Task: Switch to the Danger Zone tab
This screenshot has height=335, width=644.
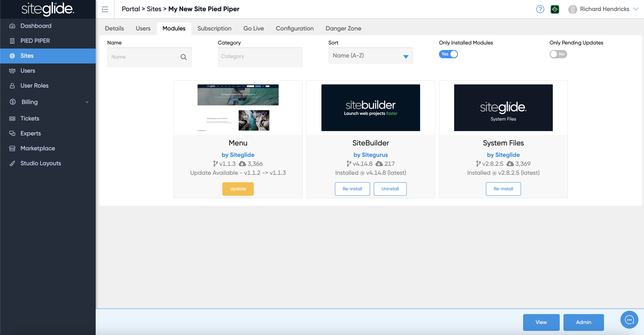Action: tap(343, 29)
